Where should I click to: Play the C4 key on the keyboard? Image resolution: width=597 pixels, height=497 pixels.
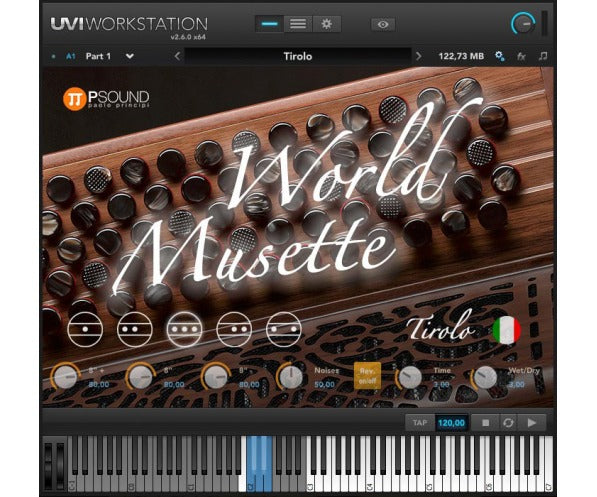pyautogui.click(x=370, y=484)
